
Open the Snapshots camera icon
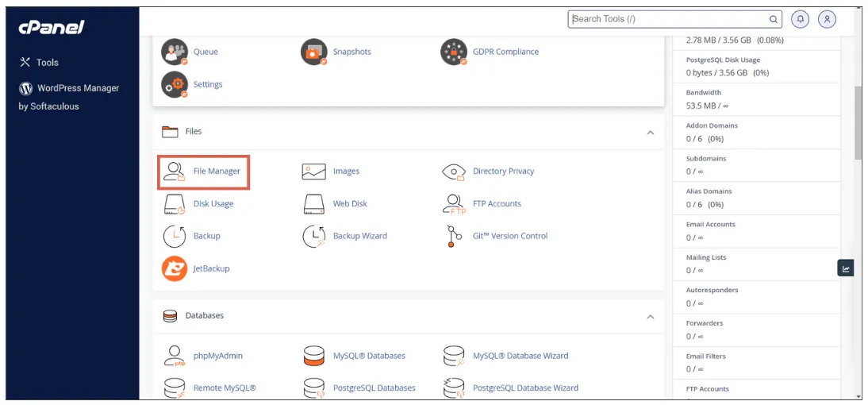314,52
